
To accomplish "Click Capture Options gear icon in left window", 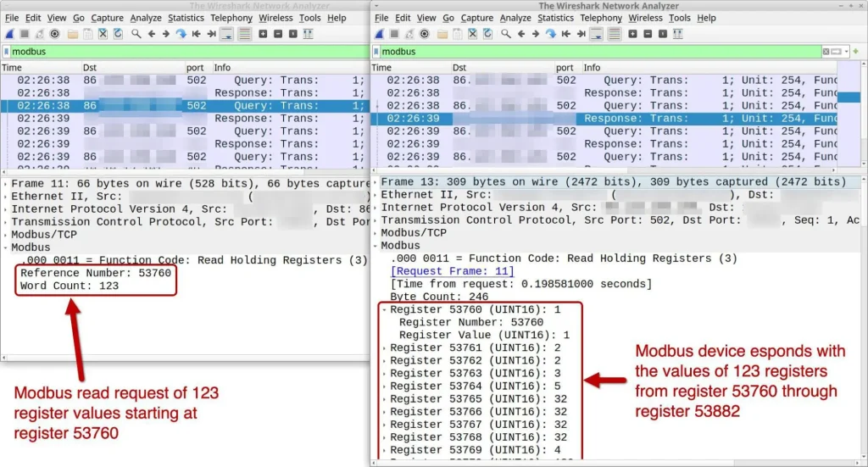I will 55,34.
